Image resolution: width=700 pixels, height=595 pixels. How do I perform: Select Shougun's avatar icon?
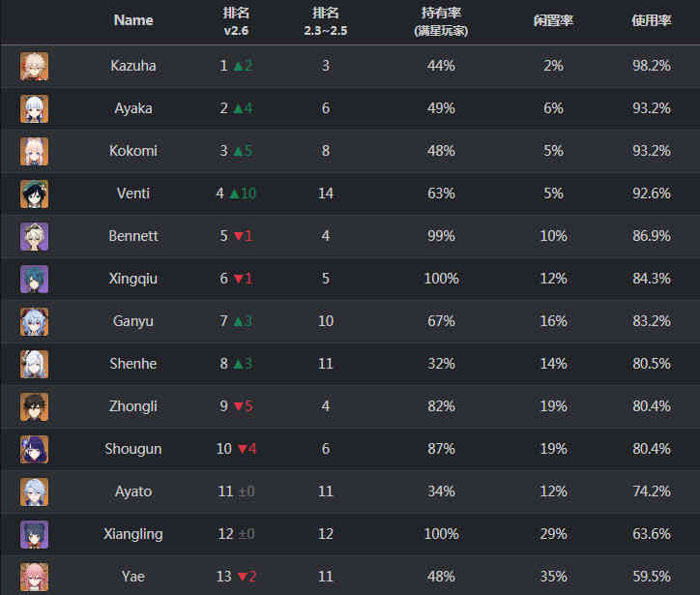[x=34, y=449]
